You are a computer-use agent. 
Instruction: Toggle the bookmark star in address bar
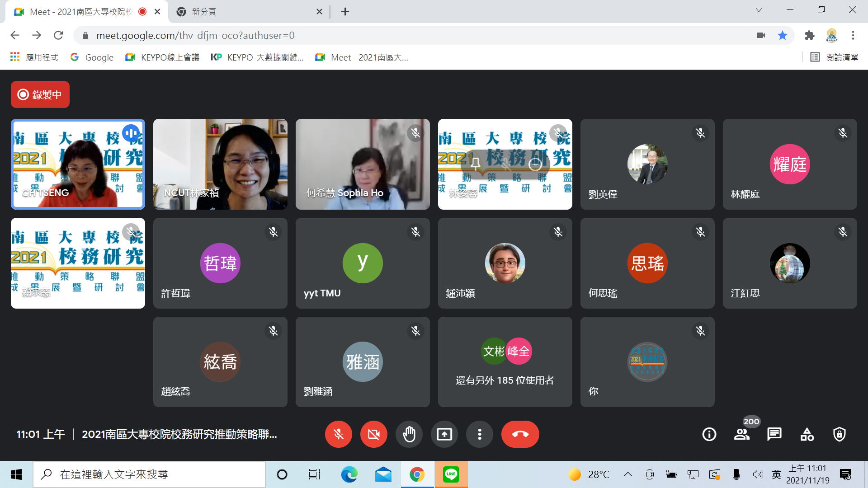tap(783, 35)
